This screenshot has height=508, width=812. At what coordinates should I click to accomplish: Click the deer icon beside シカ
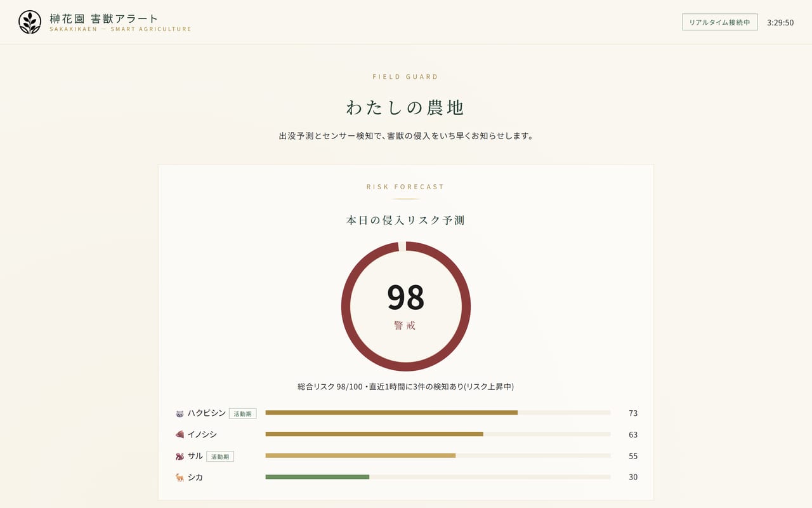point(180,478)
